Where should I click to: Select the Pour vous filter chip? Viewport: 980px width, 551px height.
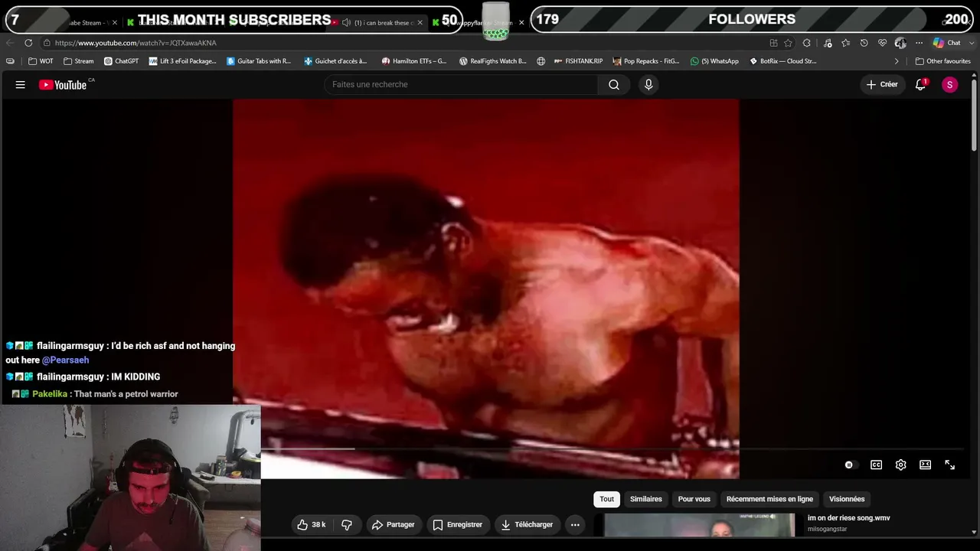pos(694,499)
